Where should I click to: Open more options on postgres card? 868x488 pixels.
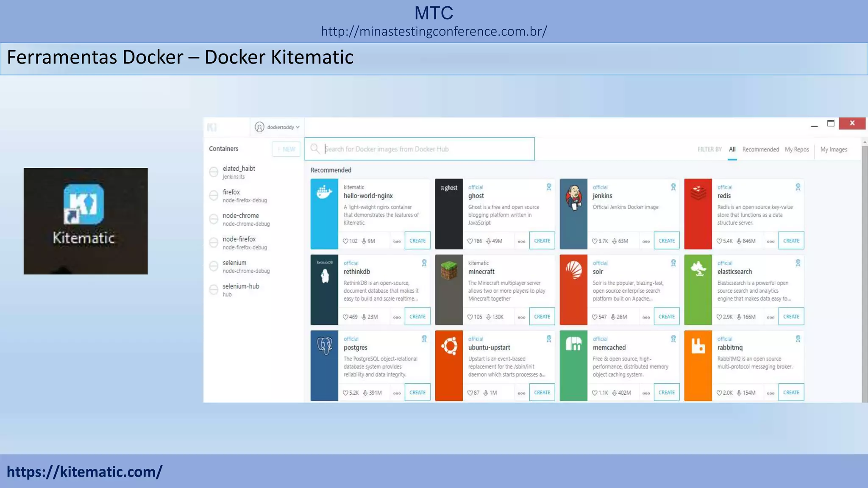397,393
